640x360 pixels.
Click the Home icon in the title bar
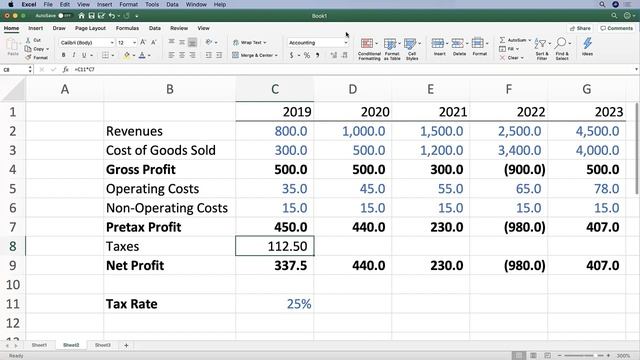tap(81, 16)
